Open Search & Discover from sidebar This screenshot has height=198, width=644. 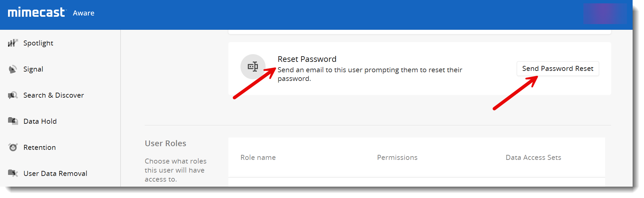54,95
